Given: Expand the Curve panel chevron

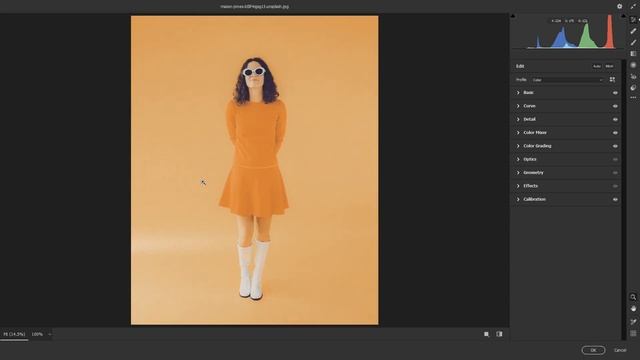Looking at the screenshot, I should pyautogui.click(x=518, y=106).
